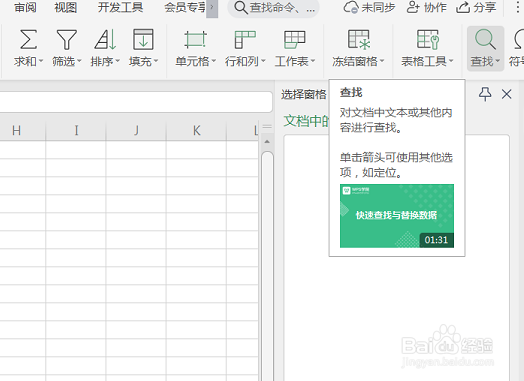Switch to the Developer Tools (开发工具) tab

[x=120, y=7]
